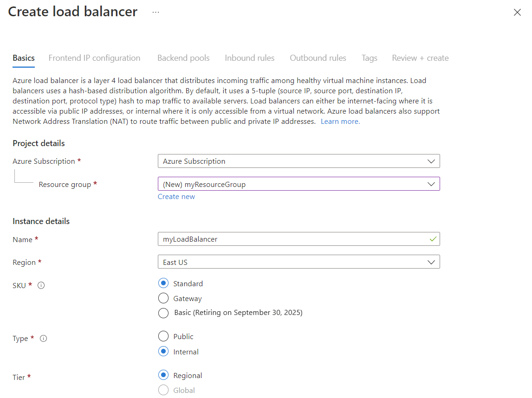Screen dimensions: 532x398
Task: Click the Type info icon
Action: pos(43,338)
